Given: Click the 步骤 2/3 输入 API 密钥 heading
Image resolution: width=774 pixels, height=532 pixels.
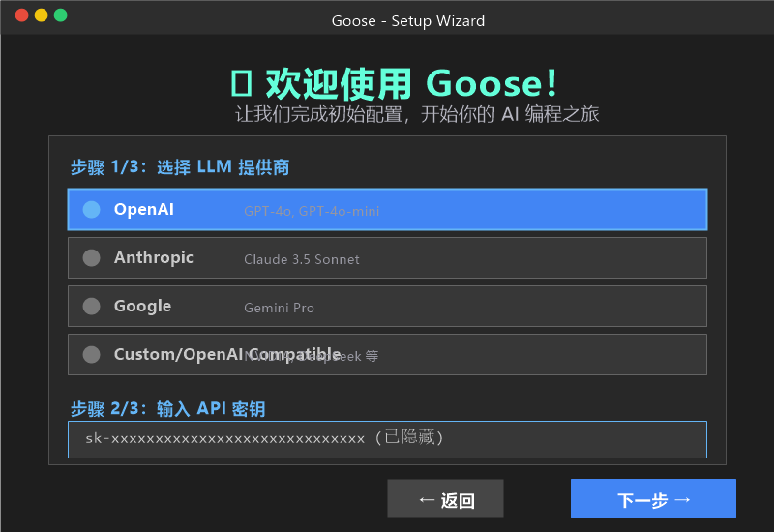Looking at the screenshot, I should pos(167,408).
